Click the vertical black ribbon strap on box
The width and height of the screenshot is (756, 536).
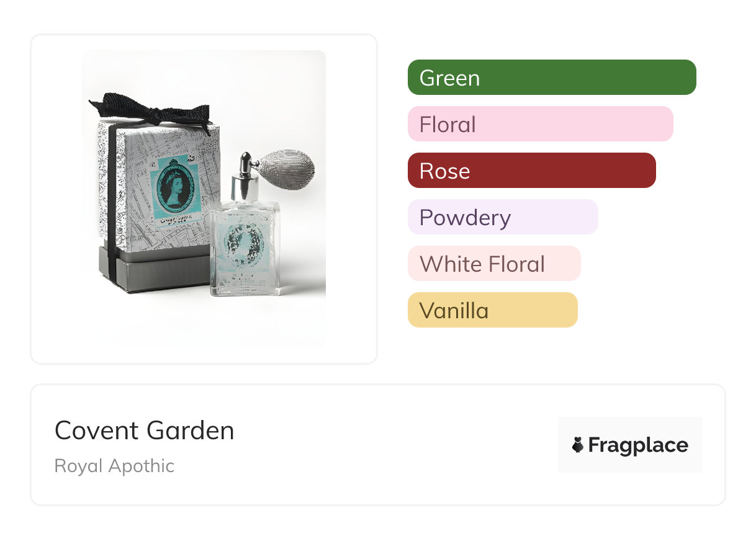(112, 199)
